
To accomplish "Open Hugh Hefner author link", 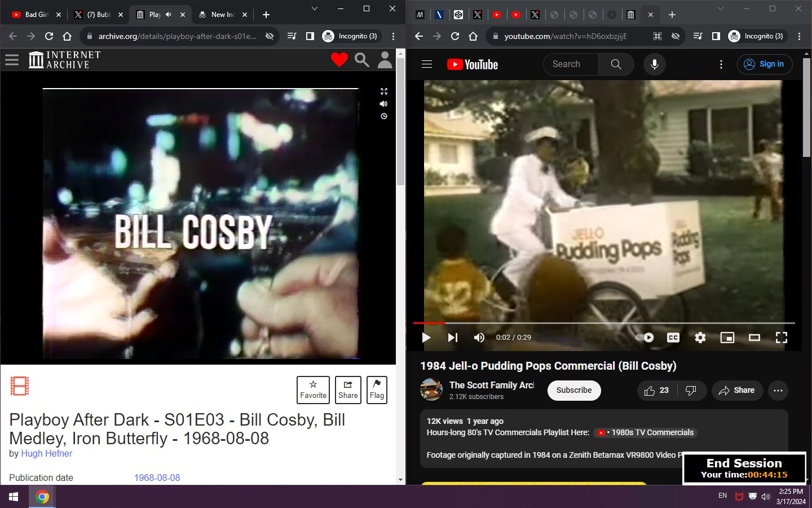I will (47, 453).
